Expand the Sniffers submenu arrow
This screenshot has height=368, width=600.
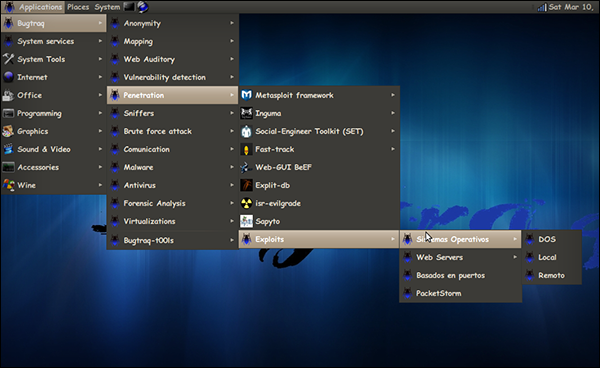232,113
